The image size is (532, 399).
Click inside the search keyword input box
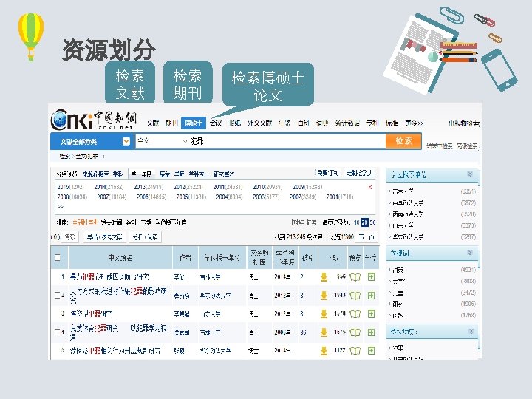pyautogui.click(x=287, y=141)
